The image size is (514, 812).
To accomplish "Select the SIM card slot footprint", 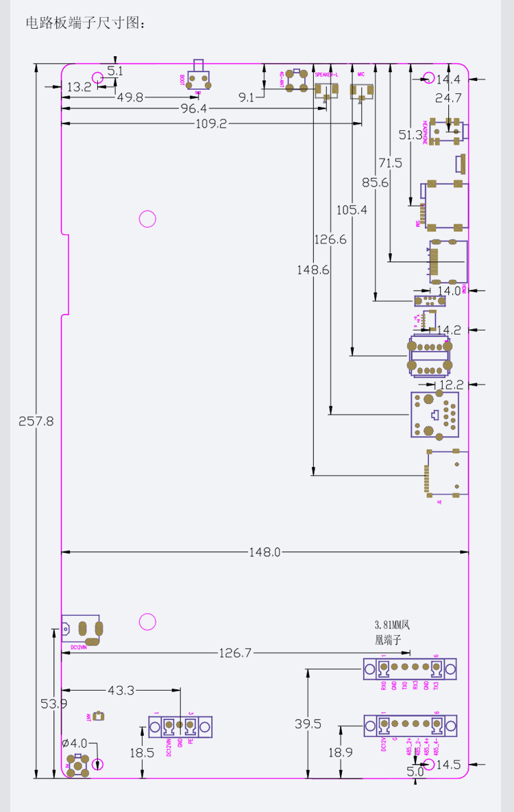I will coord(444,204).
